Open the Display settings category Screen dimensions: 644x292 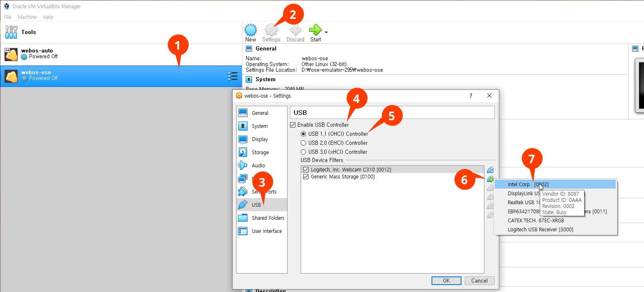coord(262,139)
